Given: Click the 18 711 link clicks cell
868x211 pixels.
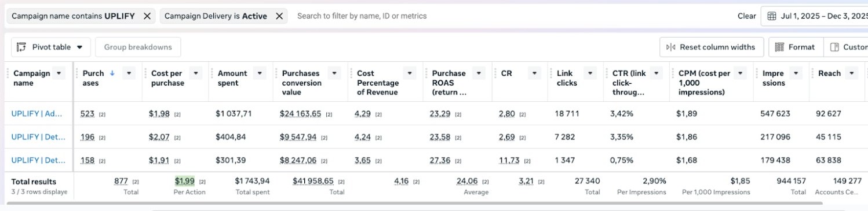Looking at the screenshot, I should click(567, 114).
